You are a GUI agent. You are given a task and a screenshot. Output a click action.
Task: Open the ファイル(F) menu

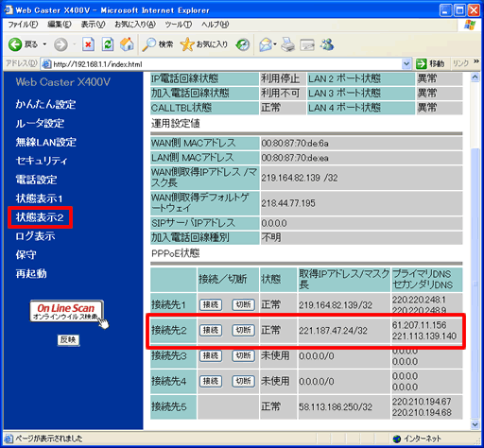23,25
